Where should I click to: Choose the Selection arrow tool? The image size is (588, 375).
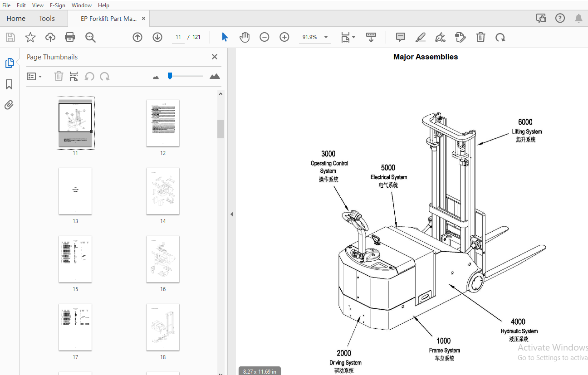[225, 37]
